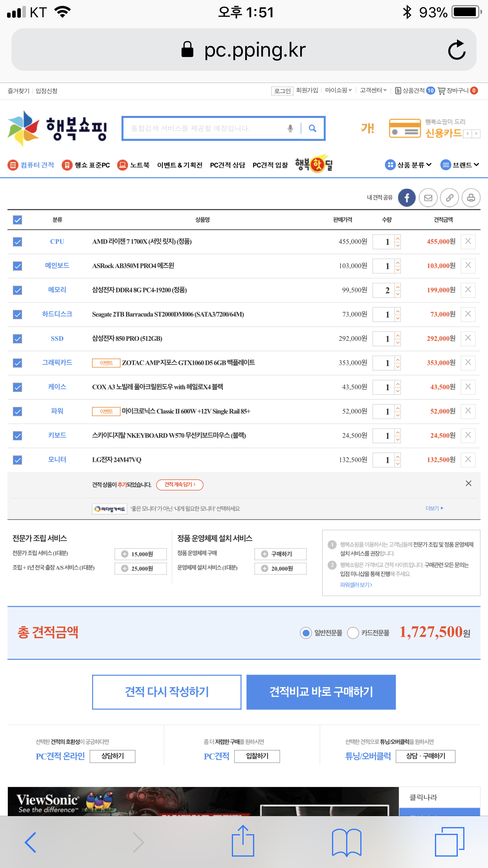Image resolution: width=488 pixels, height=868 pixels.
Task: Expand 상품 분류 dropdown
Action: [x=408, y=165]
